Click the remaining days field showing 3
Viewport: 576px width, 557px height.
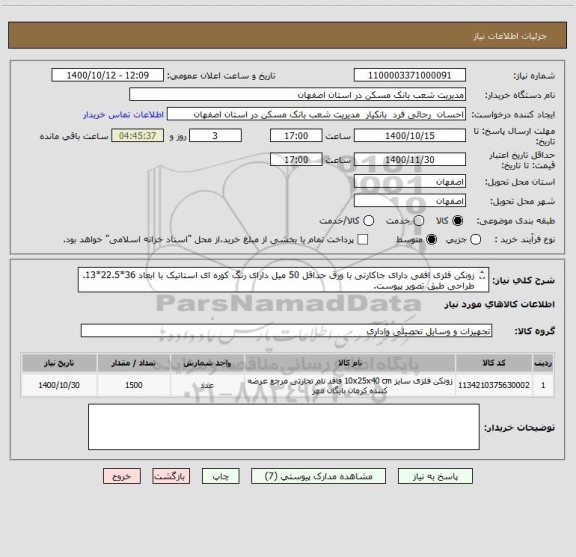point(215,136)
